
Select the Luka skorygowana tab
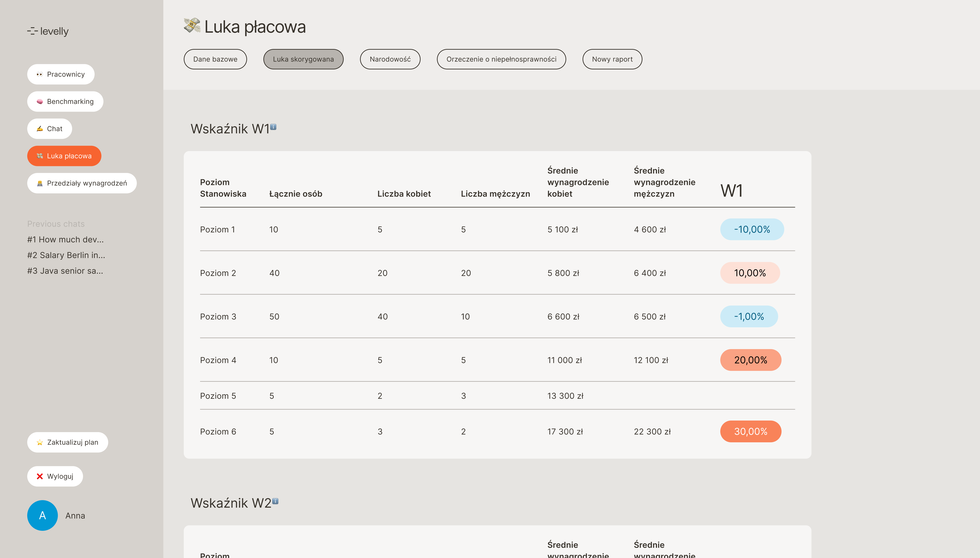pyautogui.click(x=304, y=59)
